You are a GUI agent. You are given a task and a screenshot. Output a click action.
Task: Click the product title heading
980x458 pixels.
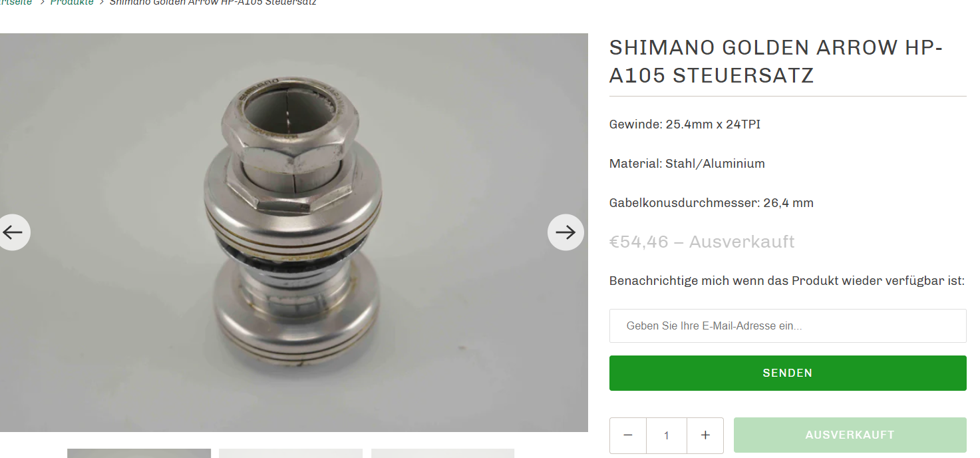(x=776, y=61)
